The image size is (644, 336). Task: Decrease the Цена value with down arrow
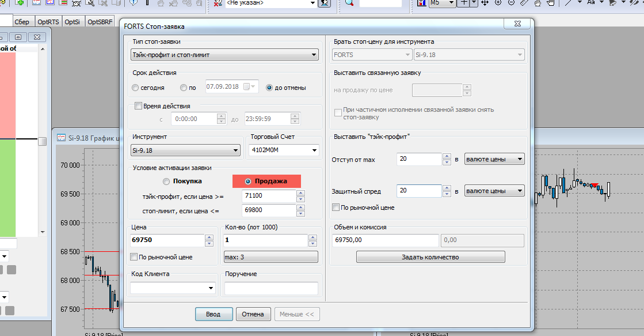209,243
